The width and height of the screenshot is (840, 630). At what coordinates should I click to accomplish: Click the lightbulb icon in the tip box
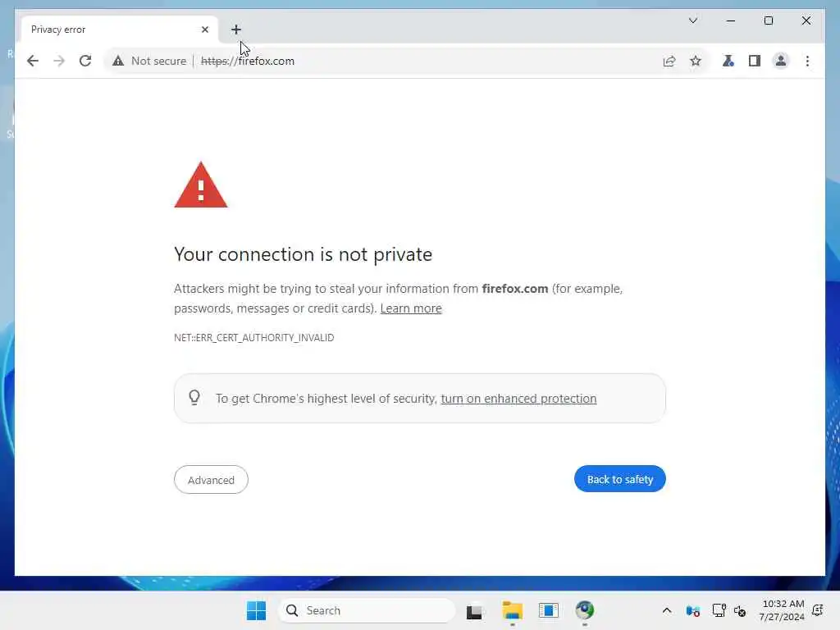click(194, 398)
